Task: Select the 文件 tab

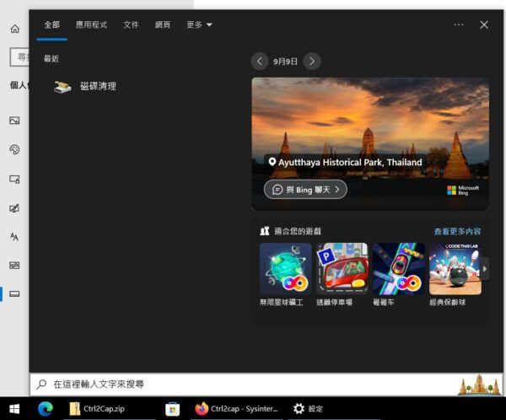Action: [x=131, y=24]
